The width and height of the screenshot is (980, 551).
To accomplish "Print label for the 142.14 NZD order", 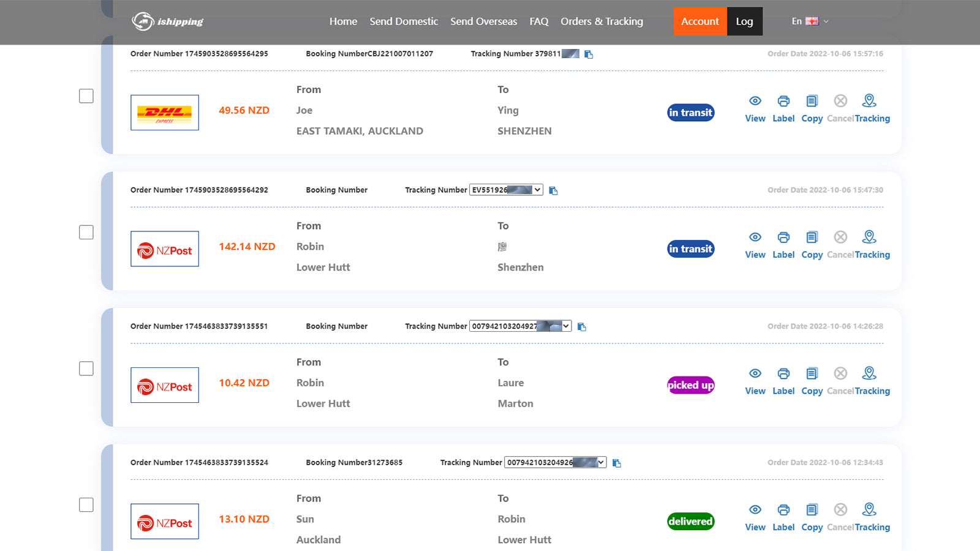I will [783, 238].
